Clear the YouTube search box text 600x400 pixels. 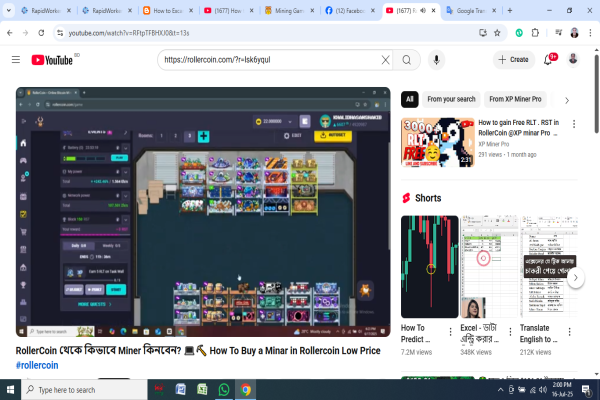(385, 60)
